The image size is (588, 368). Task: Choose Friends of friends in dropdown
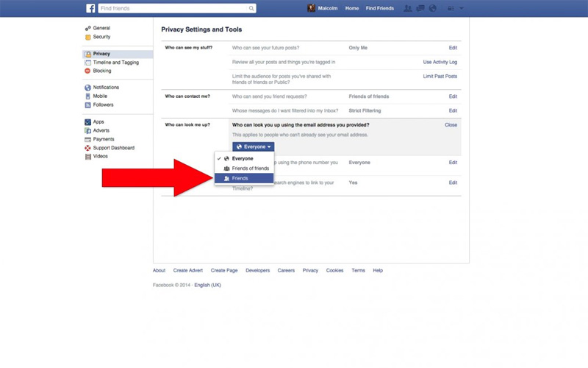250,169
